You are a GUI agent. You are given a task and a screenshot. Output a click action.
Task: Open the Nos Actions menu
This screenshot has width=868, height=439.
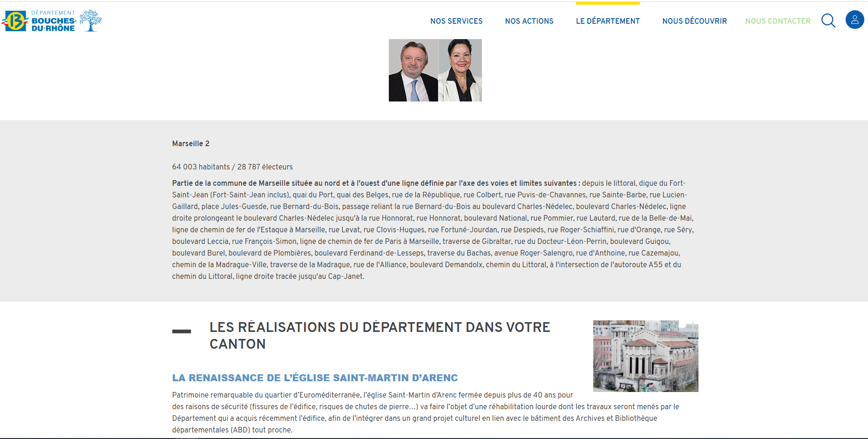tap(529, 21)
